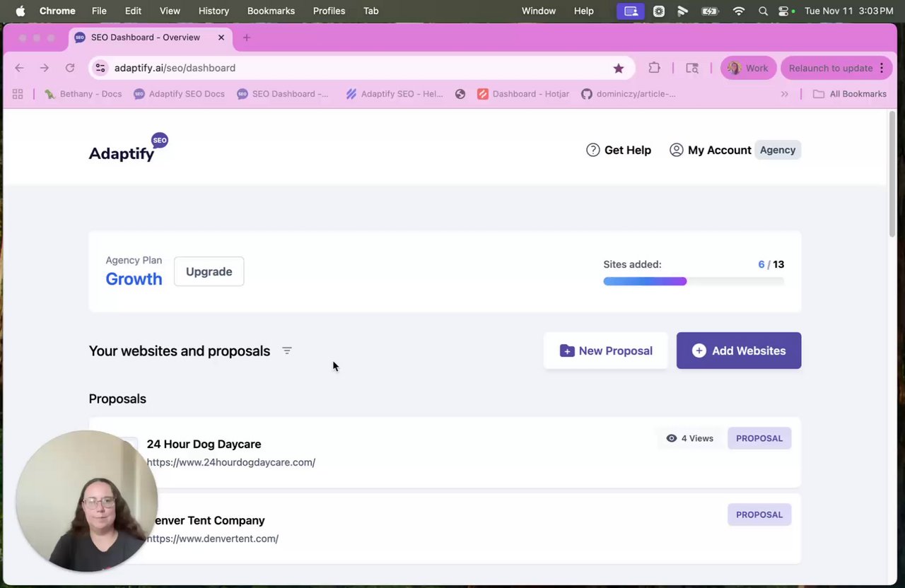Screen dimensions: 905x588
Task: Check the battery status icon
Action: click(x=710, y=11)
